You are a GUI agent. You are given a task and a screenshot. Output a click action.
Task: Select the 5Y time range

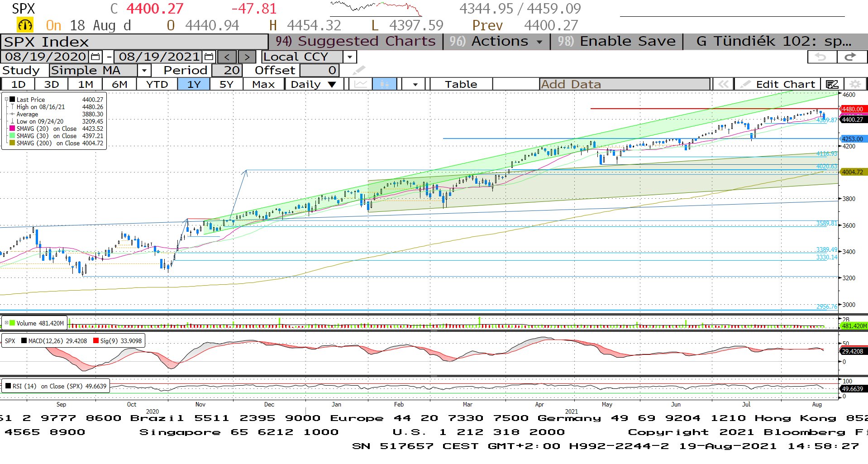point(226,84)
